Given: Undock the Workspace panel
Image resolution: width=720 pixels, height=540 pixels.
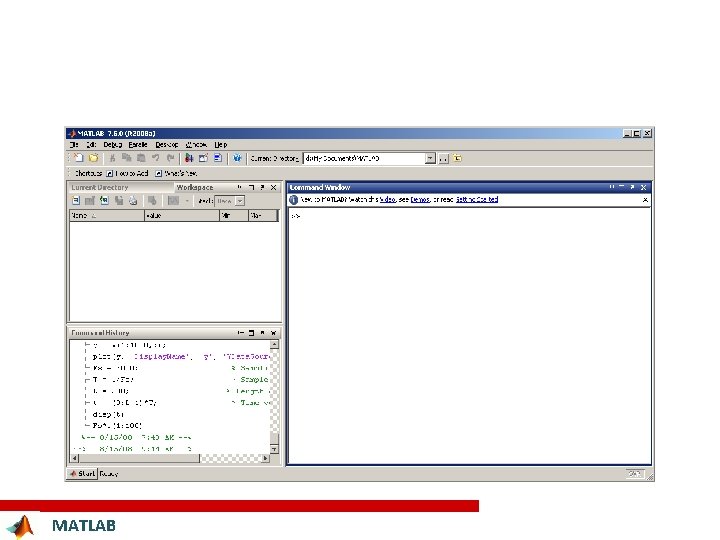Looking at the screenshot, I should click(262, 187).
